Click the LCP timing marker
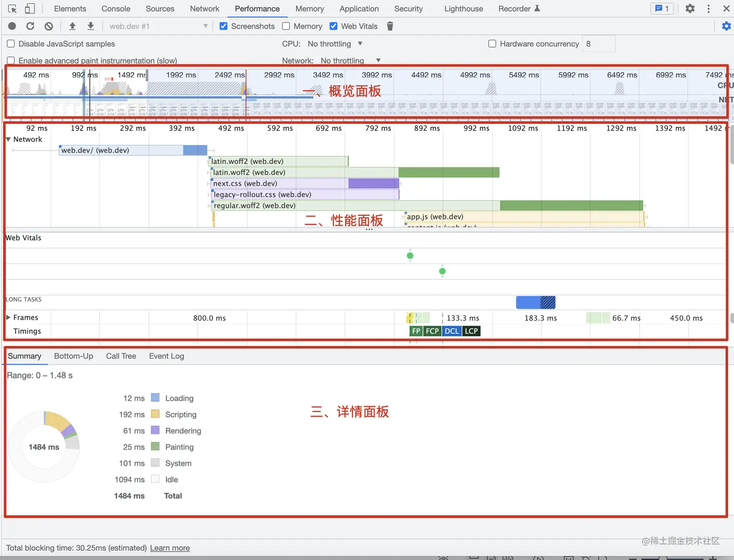This screenshot has height=560, width=734. 471,331
